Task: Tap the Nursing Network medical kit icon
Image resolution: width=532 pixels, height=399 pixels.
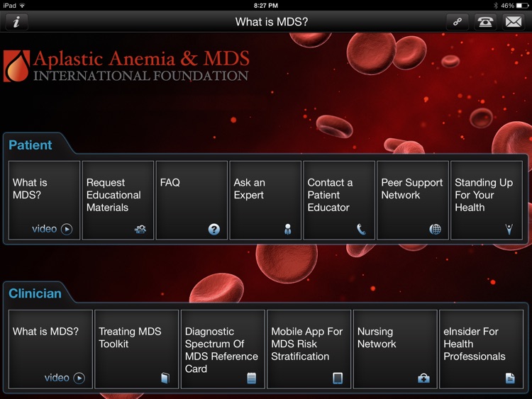Action: 423,378
